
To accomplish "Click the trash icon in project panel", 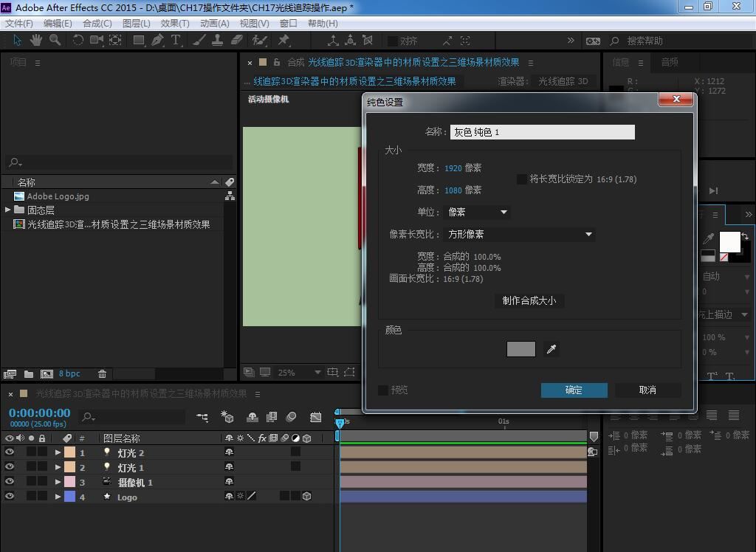I will (x=102, y=374).
